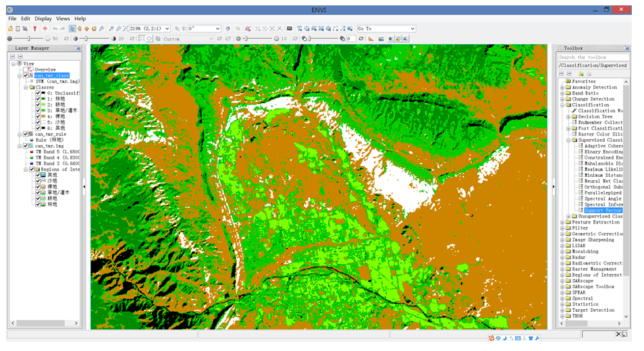Open the File menu

12,18
